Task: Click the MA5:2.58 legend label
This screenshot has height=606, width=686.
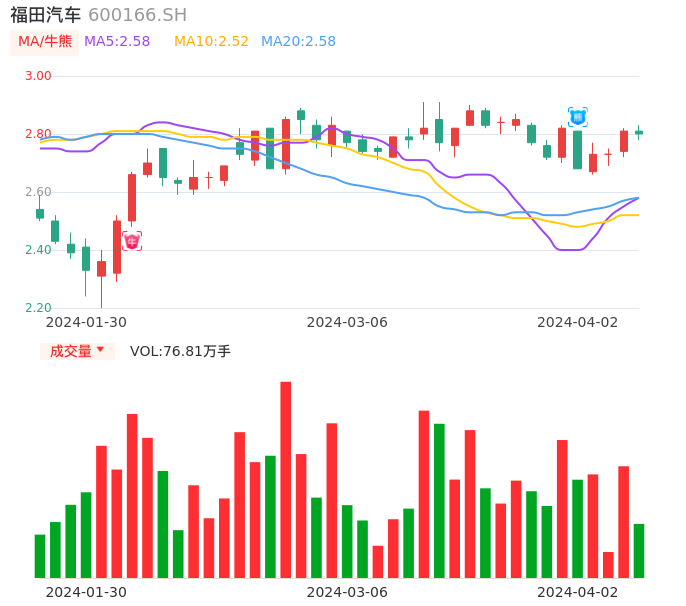Action: pyautogui.click(x=117, y=42)
